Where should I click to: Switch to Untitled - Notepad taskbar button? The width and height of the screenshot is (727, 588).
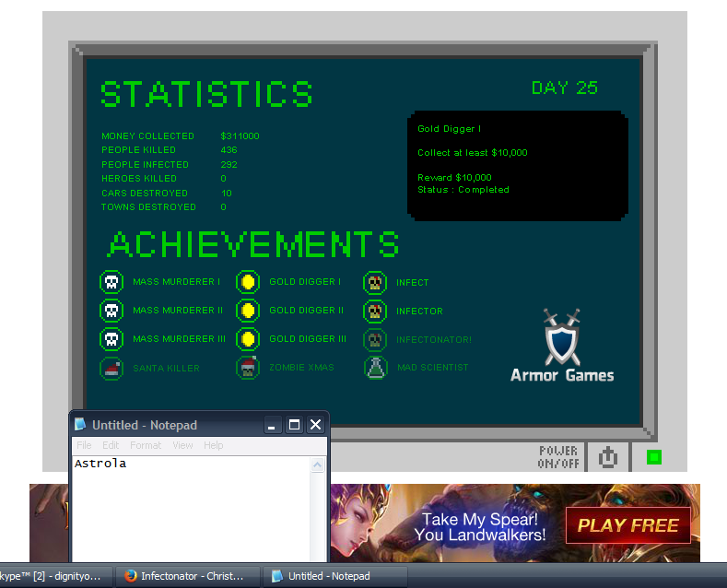[334, 576]
